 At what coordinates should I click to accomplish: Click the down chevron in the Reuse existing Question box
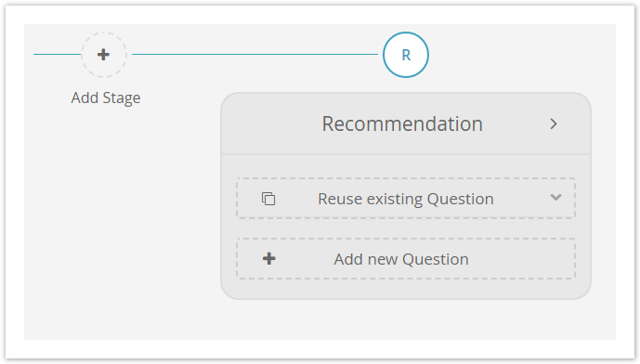click(555, 198)
